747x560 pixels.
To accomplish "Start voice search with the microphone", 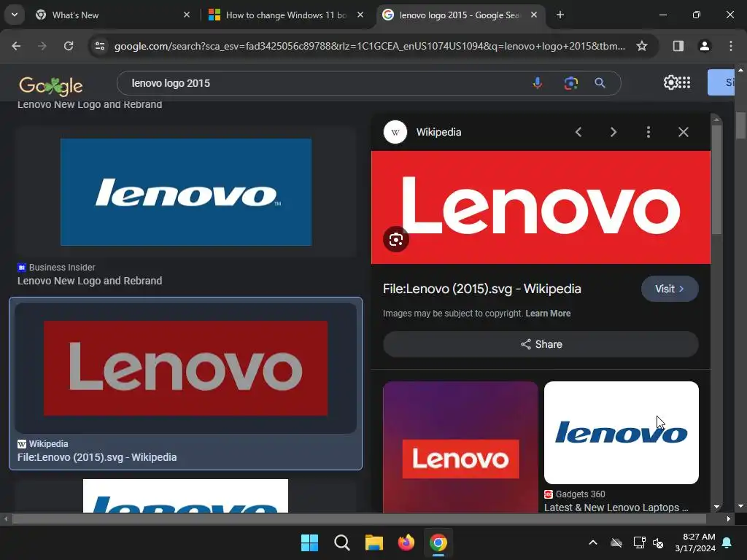I will [538, 83].
